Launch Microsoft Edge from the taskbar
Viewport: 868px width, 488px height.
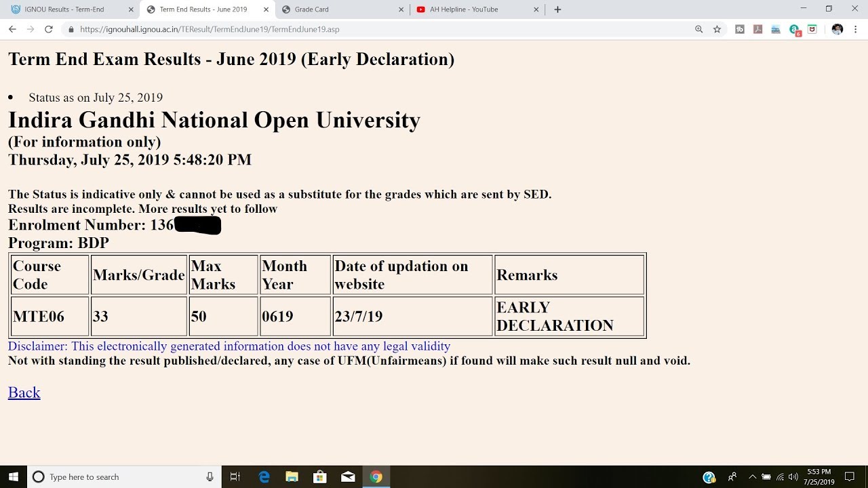pos(264,476)
